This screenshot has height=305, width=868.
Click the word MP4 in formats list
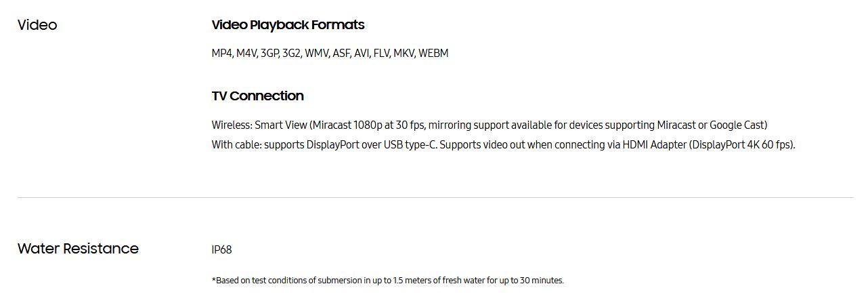pyautogui.click(x=222, y=53)
